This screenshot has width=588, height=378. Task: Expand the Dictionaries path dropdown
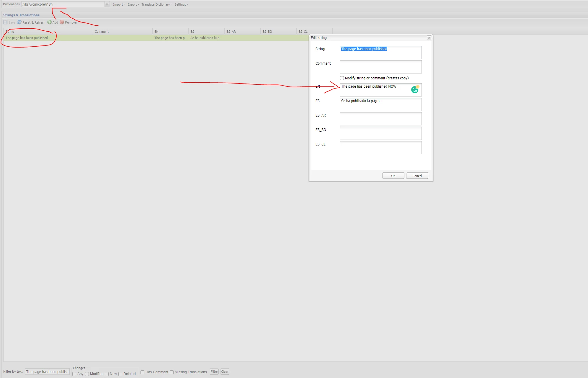pos(107,4)
